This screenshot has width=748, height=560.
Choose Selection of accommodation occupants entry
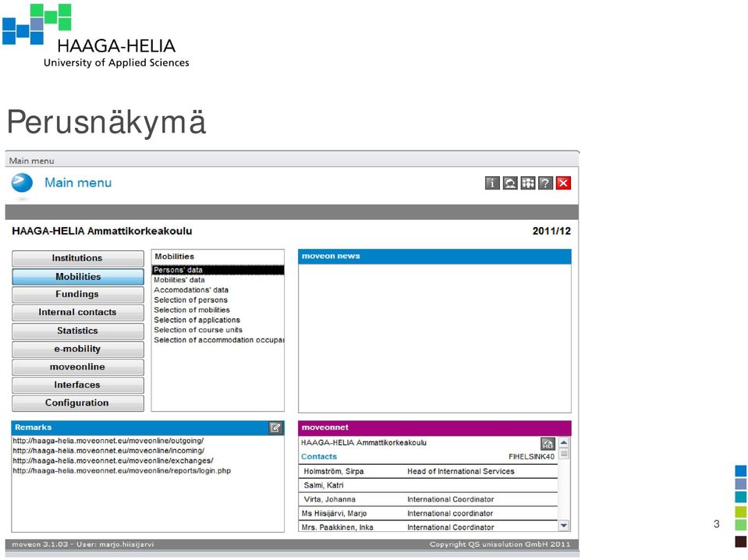tap(218, 340)
